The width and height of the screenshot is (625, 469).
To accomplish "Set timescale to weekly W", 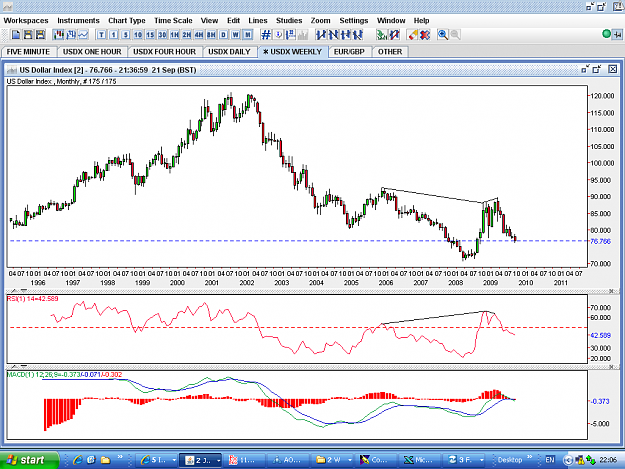I will (236, 35).
